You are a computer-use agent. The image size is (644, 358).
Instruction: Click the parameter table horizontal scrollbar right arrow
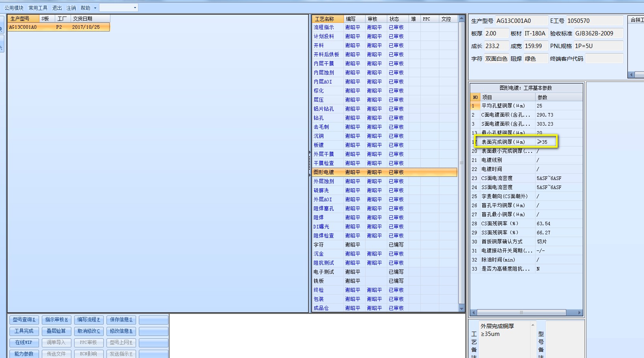point(579,313)
